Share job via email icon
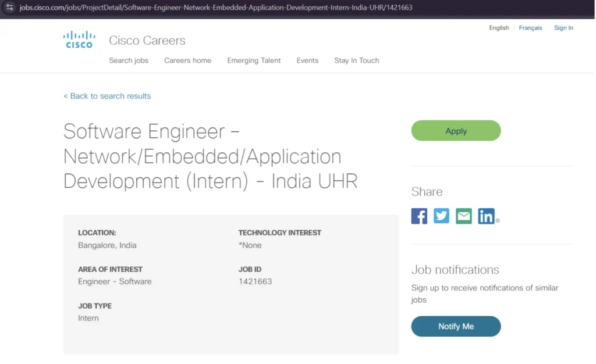This screenshot has width=596, height=364. point(463,216)
